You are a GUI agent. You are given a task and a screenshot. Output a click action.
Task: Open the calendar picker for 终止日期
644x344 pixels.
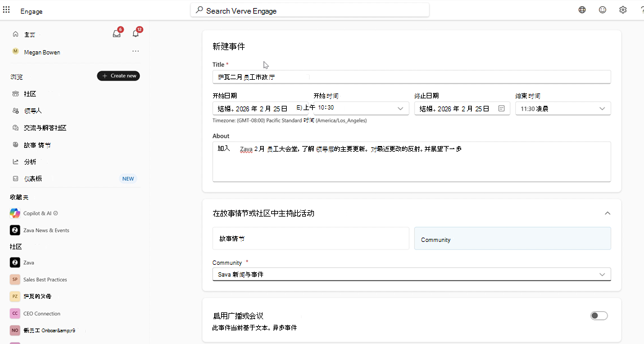502,108
